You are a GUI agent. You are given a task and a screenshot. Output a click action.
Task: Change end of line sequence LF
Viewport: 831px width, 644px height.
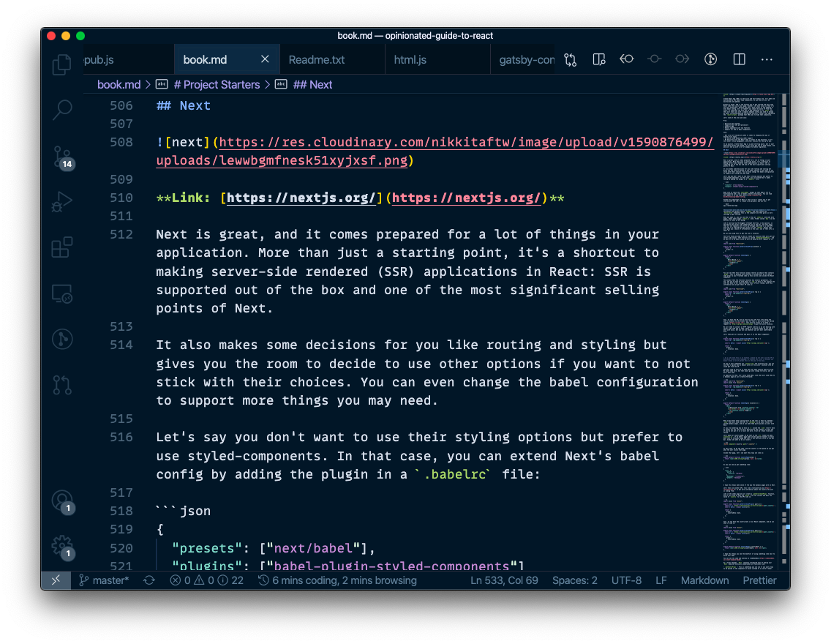tap(661, 580)
